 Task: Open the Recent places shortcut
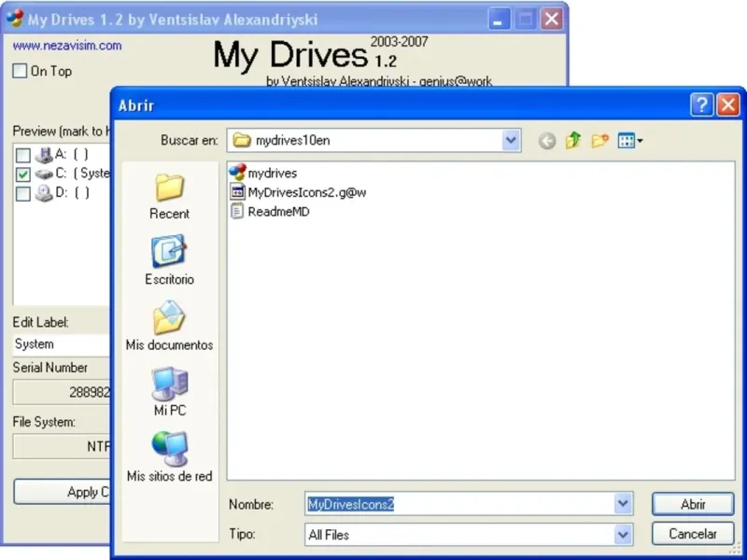(x=169, y=196)
